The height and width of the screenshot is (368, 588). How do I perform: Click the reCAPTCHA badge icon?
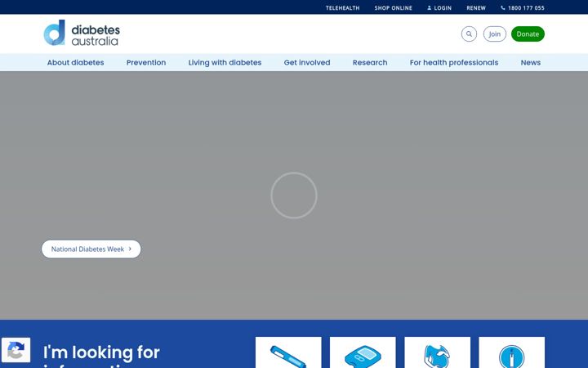click(16, 350)
